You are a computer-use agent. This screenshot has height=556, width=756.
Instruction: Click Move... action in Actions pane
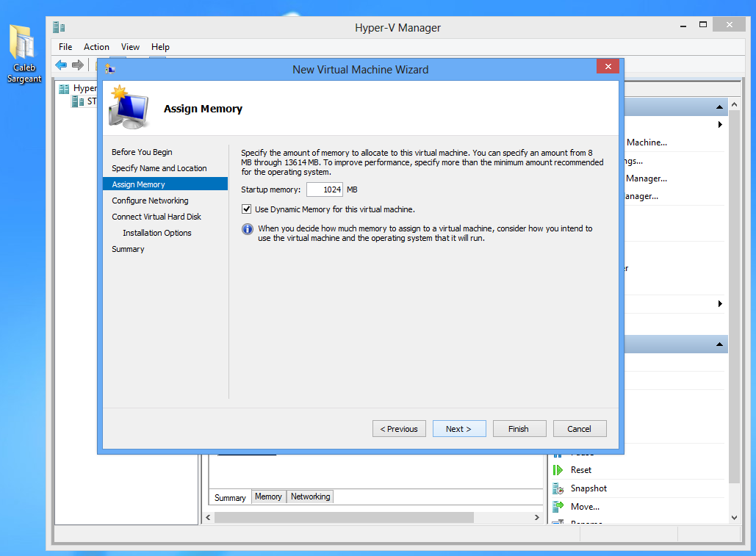[x=585, y=506]
